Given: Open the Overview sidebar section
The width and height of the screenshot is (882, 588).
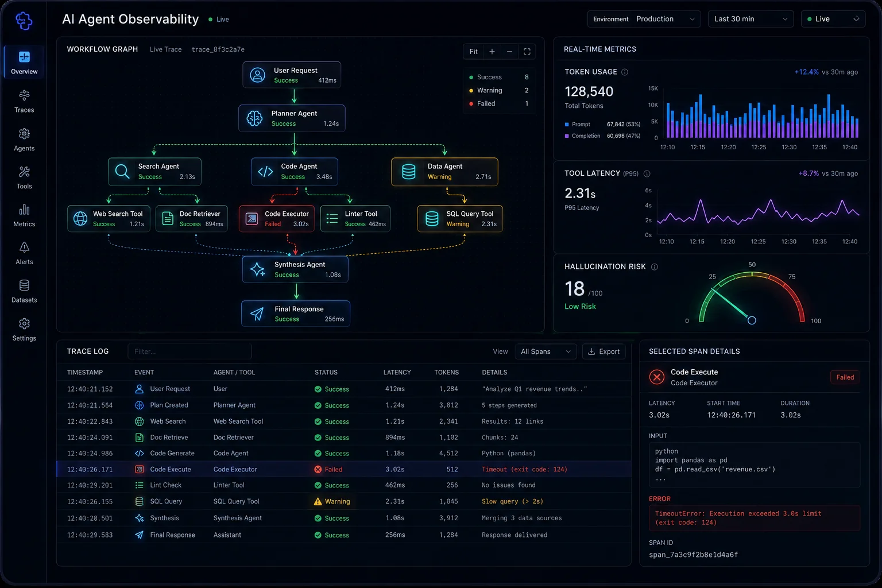Looking at the screenshot, I should coord(24,62).
